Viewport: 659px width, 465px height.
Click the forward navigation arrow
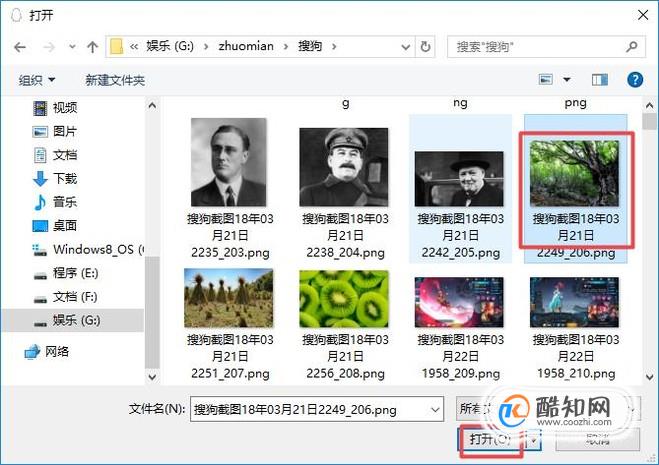pos(49,47)
